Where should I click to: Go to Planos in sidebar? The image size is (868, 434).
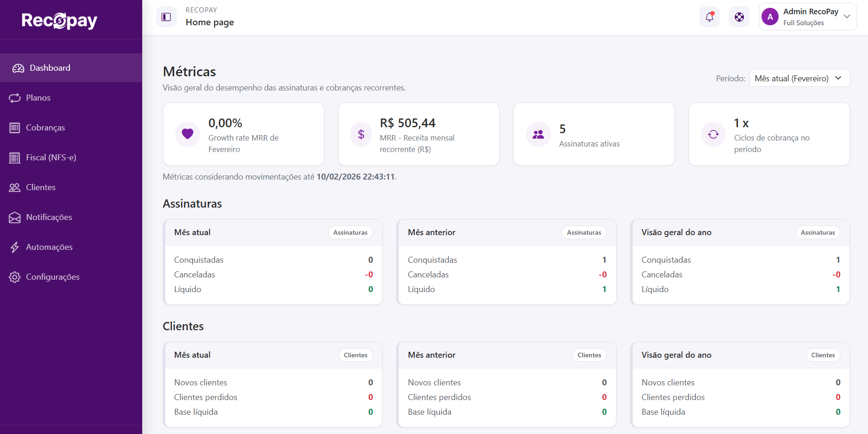point(71,98)
